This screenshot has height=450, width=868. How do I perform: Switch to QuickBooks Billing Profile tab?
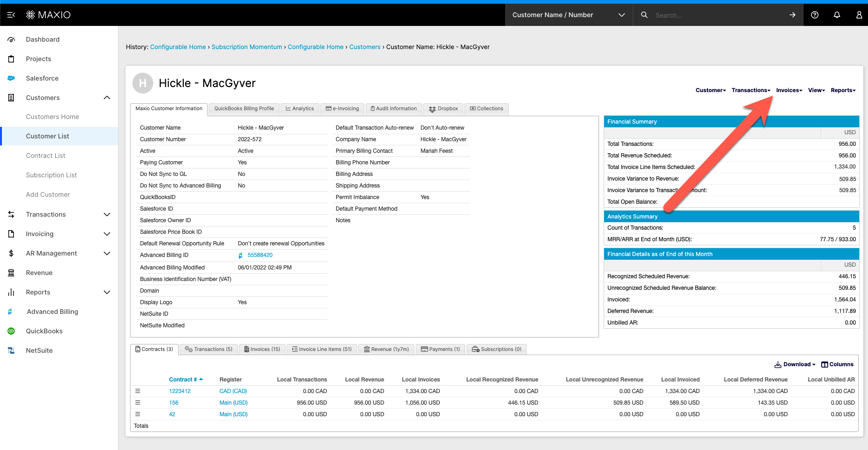coord(244,109)
